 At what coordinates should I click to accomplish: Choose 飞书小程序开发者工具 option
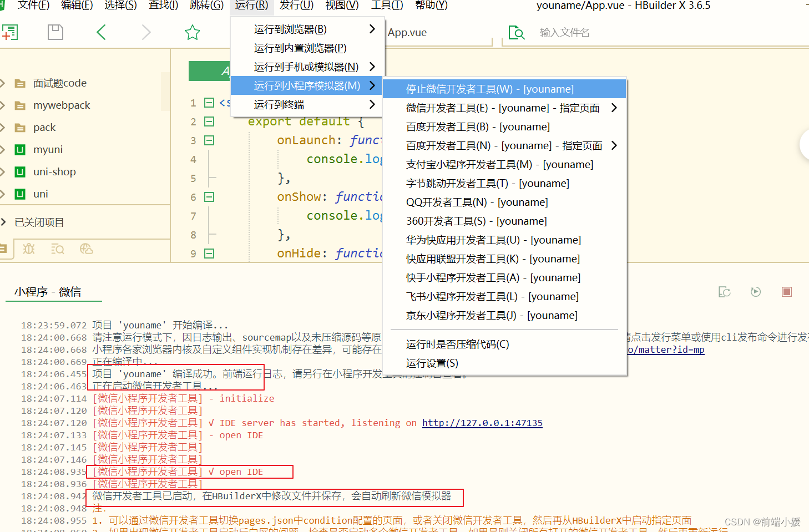tap(504, 297)
